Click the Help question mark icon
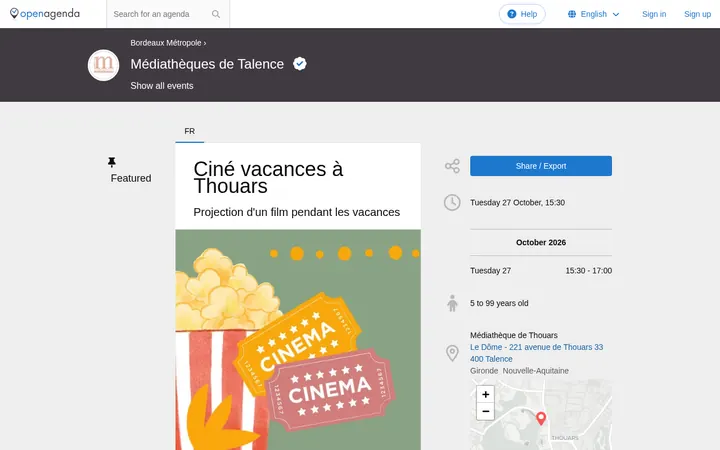The width and height of the screenshot is (720, 450). [512, 14]
